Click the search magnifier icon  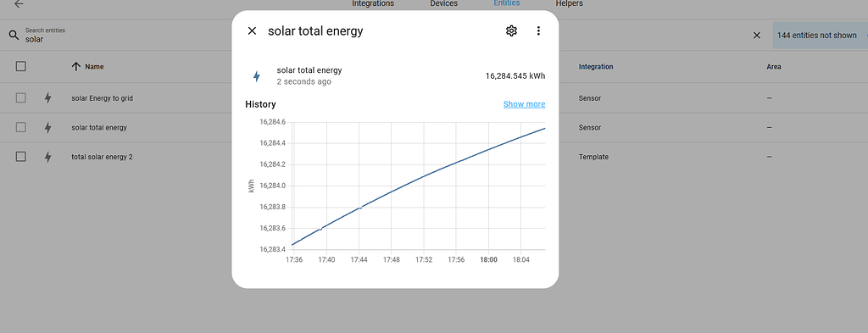pyautogui.click(x=14, y=36)
